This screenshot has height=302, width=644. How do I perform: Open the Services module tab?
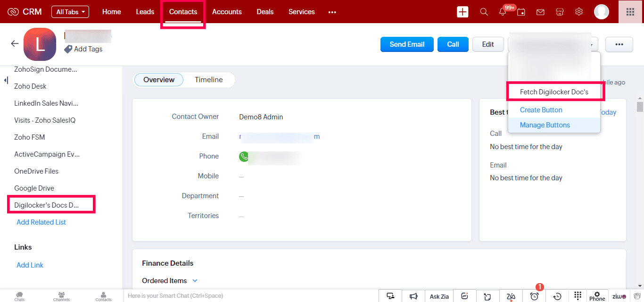tap(302, 12)
